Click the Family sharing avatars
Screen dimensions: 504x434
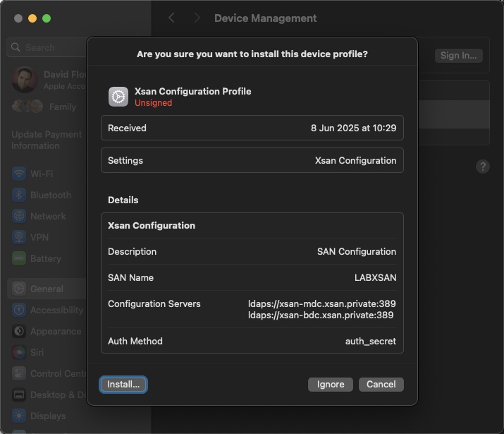27,107
